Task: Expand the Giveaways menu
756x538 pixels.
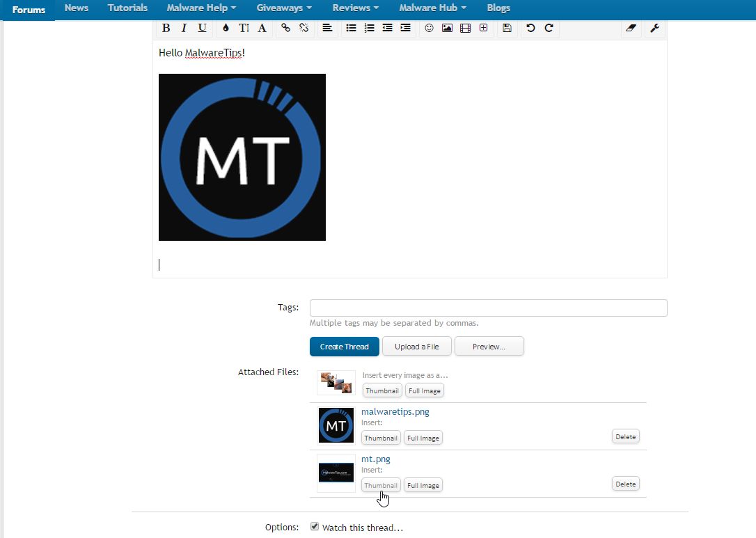Action: click(284, 8)
